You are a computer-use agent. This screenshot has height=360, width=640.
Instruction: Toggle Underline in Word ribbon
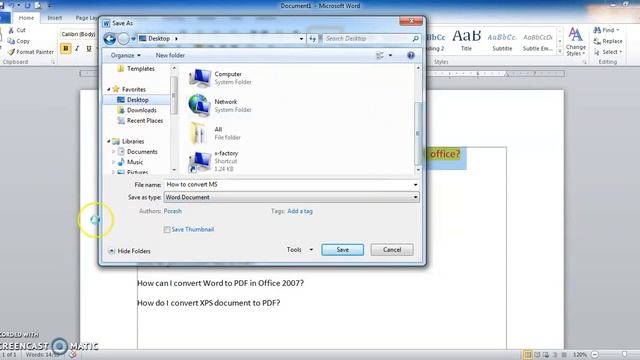(89, 49)
